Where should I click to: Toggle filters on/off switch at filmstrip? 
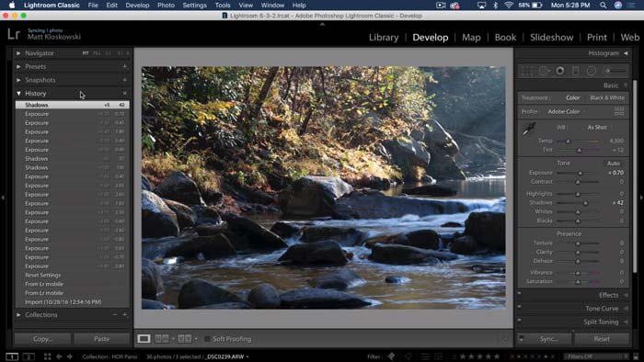tap(636, 356)
